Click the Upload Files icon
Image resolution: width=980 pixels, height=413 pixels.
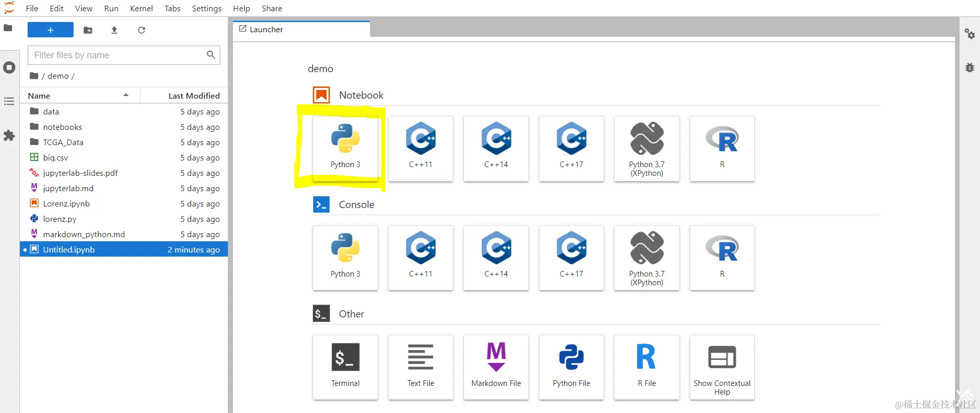(x=114, y=30)
